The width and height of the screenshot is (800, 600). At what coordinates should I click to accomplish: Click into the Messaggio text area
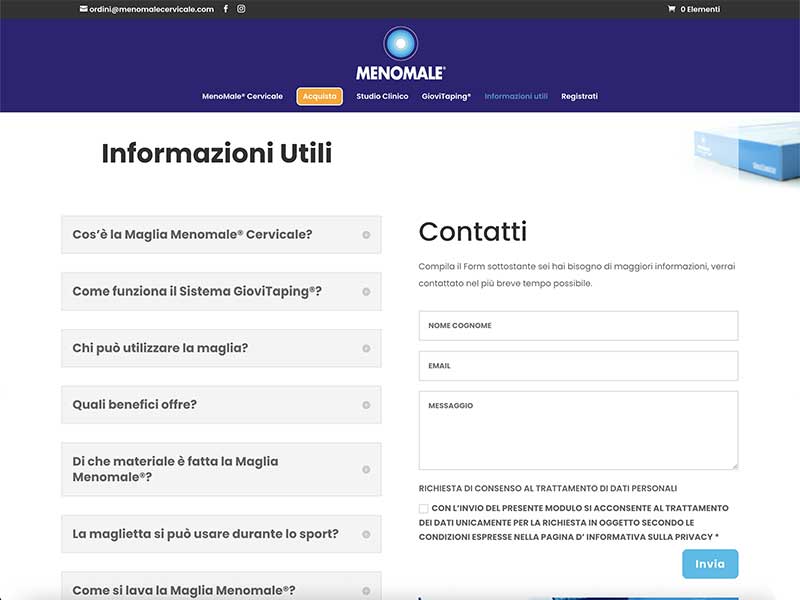pos(578,430)
